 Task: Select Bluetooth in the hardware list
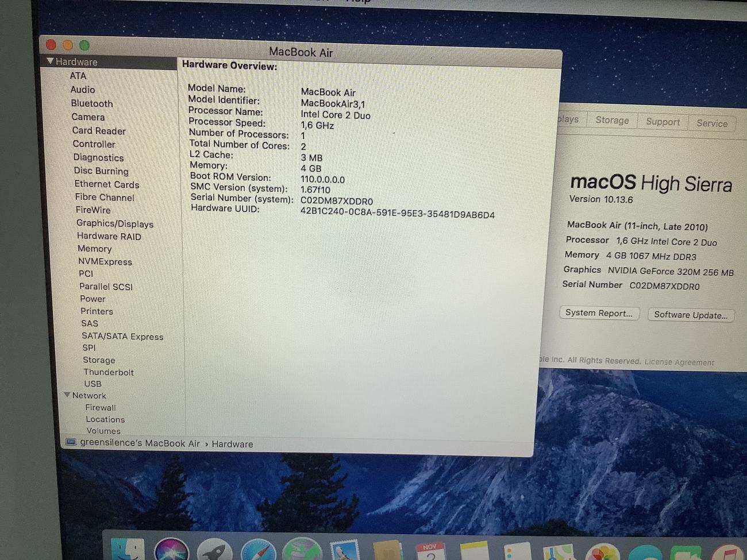[x=92, y=103]
